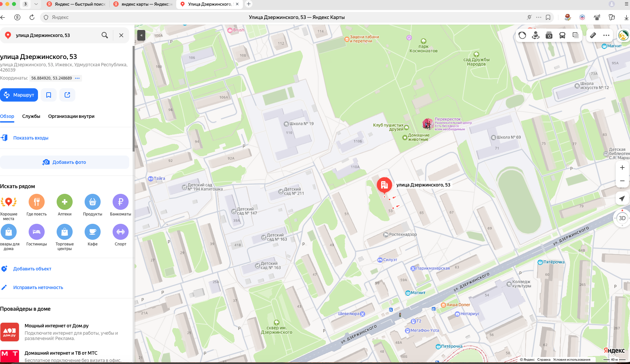Expand coordinates options with three dots
630x364 pixels.
[77, 78]
